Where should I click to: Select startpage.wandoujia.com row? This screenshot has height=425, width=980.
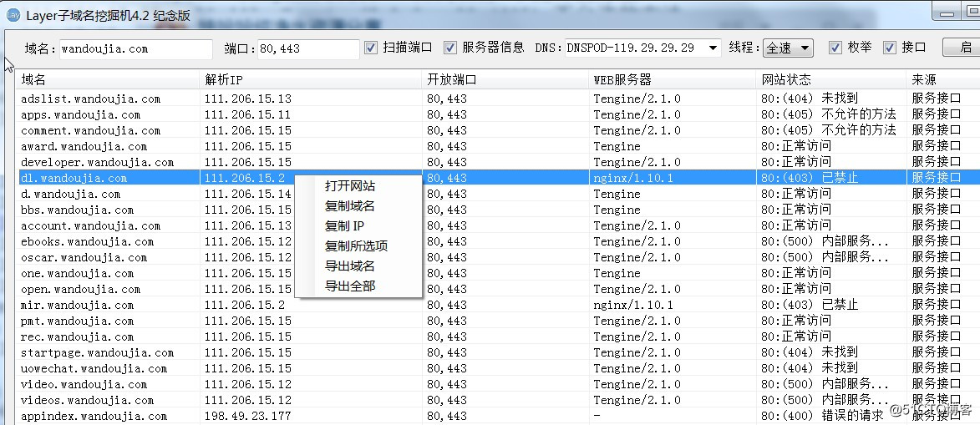coord(498,353)
